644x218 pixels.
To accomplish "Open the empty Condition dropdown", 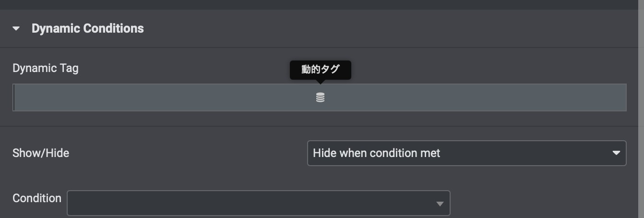I will [259, 203].
